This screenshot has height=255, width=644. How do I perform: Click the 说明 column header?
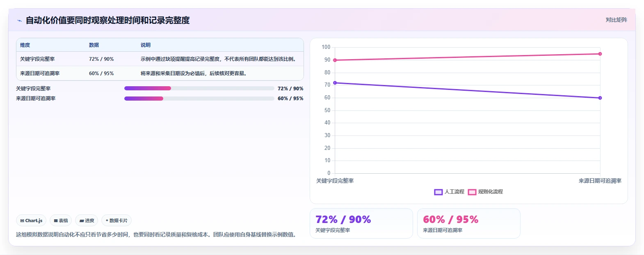point(146,45)
